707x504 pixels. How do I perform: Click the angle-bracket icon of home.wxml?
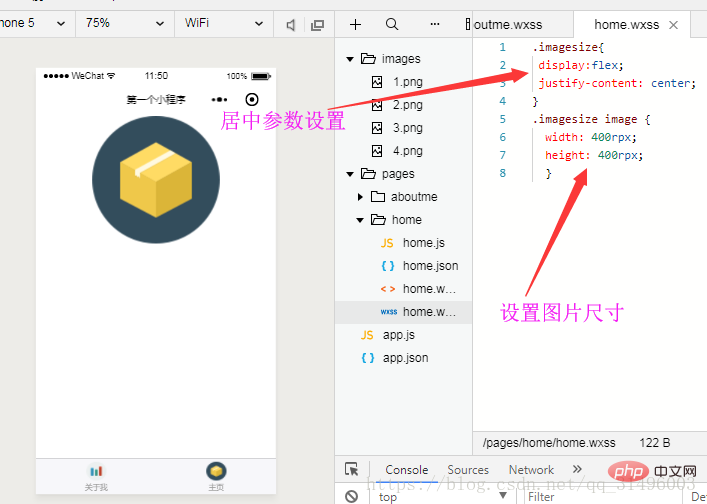[388, 289]
